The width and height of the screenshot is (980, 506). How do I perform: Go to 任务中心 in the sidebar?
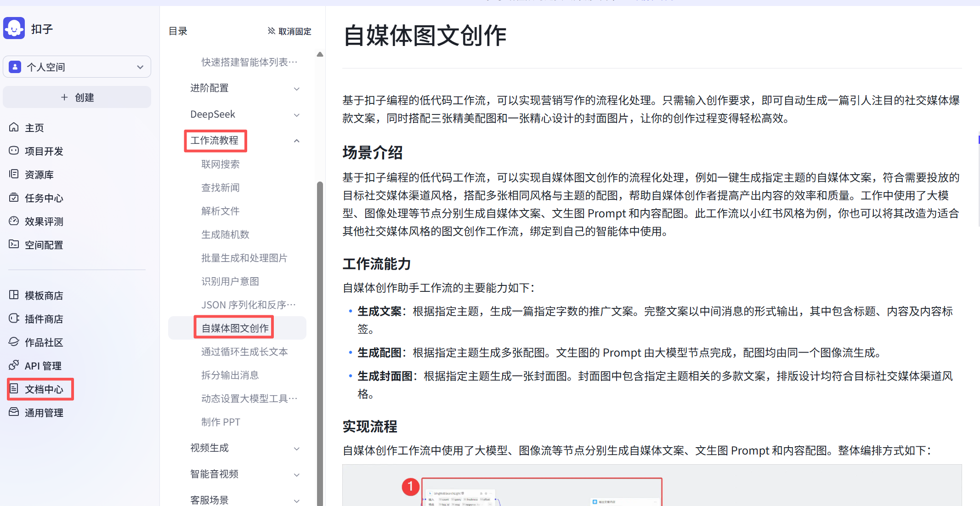pyautogui.click(x=44, y=198)
